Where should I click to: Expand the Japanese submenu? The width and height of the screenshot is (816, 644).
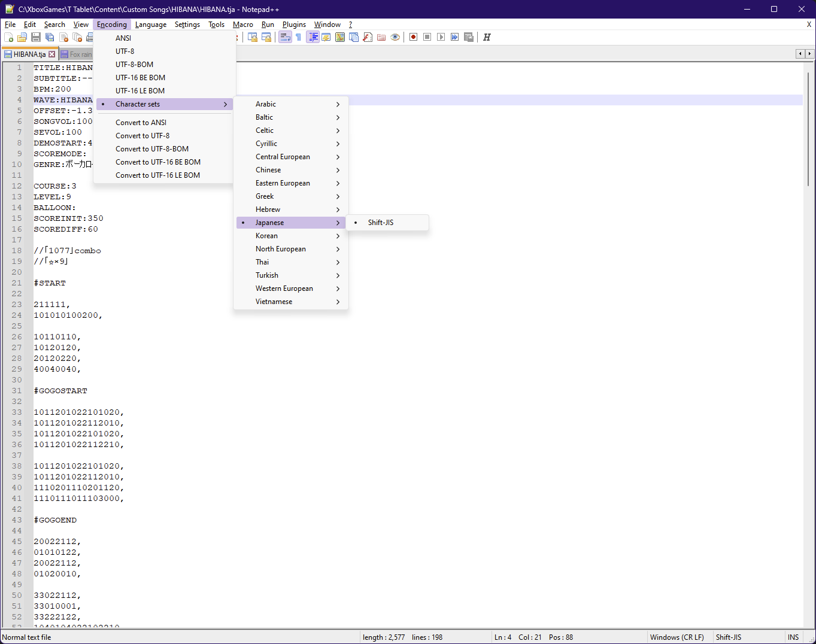pyautogui.click(x=291, y=223)
